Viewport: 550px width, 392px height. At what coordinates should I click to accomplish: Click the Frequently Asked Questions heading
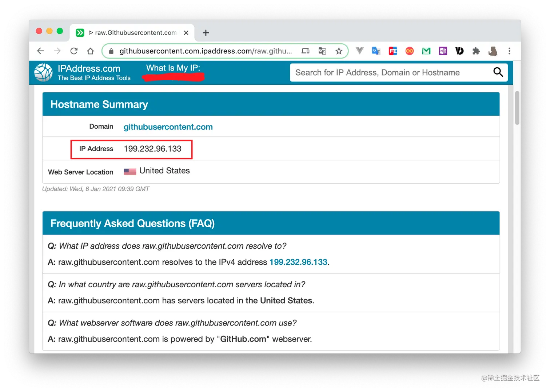[132, 223]
